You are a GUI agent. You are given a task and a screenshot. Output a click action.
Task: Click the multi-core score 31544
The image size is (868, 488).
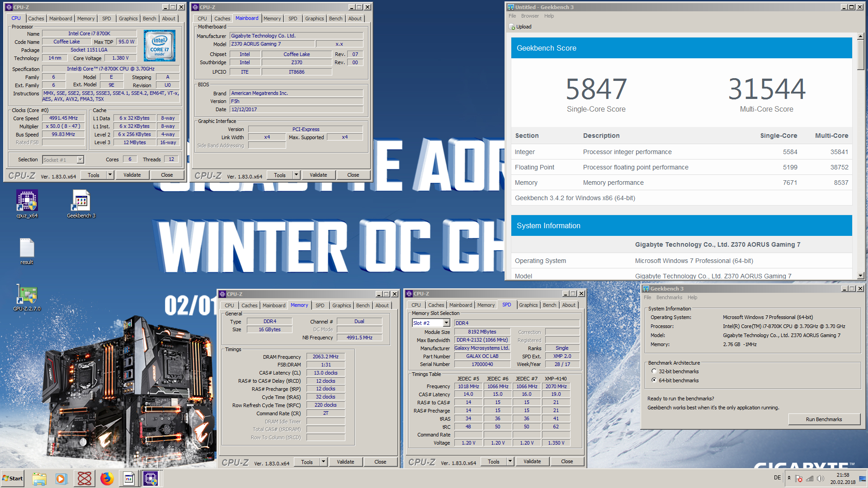tap(767, 89)
